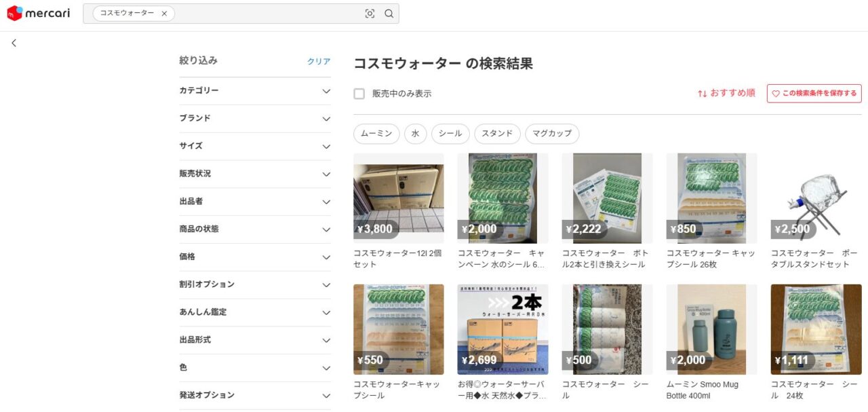Click クリア to reset filters
Viewport: 868px width, 412px height.
coord(319,61)
